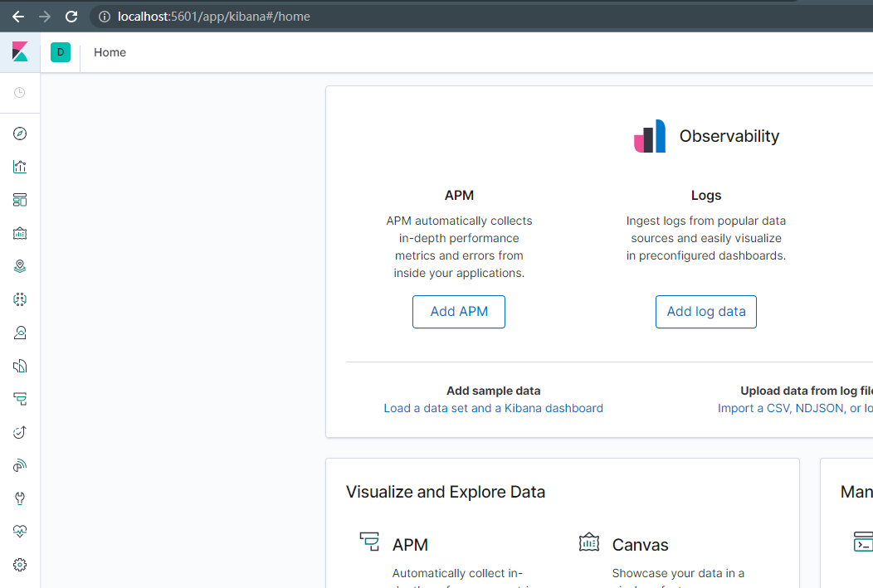
Task: Reload the page in the browser
Action: pyautogui.click(x=71, y=17)
